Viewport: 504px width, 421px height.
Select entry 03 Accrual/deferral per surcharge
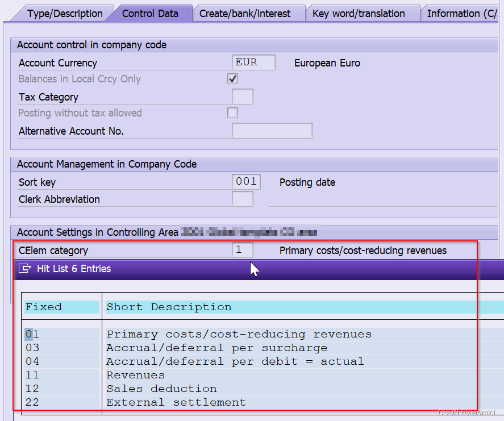[x=170, y=348]
